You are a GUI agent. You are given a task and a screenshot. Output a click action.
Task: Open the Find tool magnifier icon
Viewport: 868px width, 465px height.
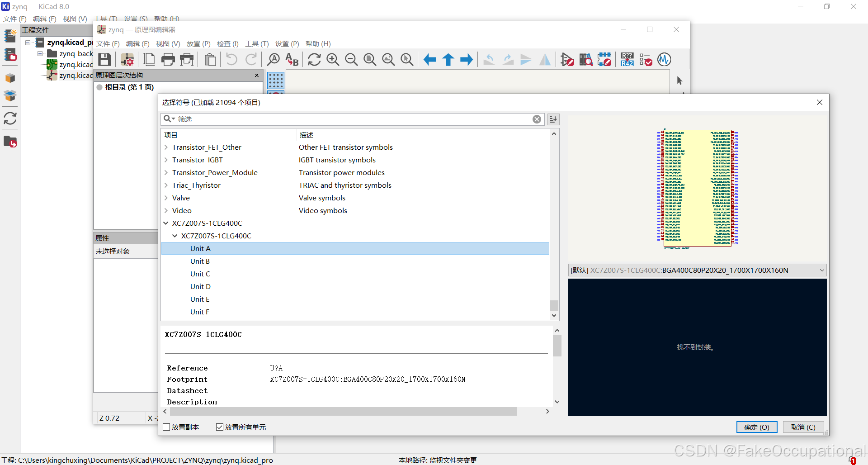click(274, 60)
